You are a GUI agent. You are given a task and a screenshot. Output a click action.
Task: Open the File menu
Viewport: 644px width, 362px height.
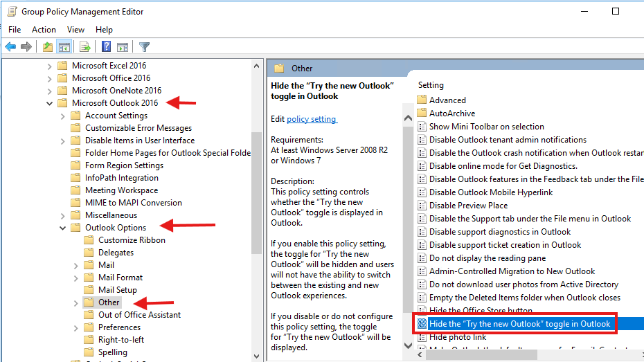(x=15, y=30)
